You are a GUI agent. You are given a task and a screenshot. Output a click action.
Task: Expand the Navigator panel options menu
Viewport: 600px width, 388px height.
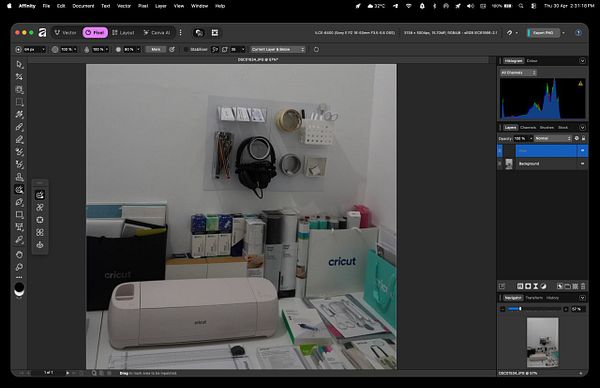pos(582,298)
